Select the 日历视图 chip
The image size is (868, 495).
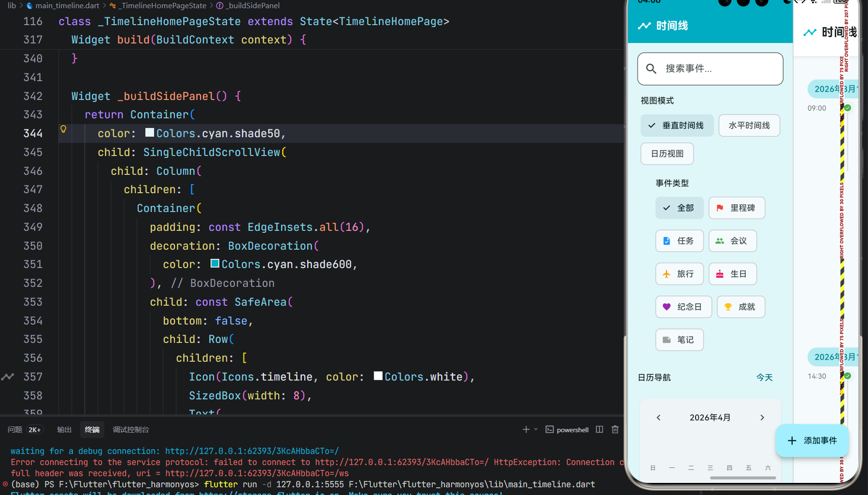tap(667, 154)
